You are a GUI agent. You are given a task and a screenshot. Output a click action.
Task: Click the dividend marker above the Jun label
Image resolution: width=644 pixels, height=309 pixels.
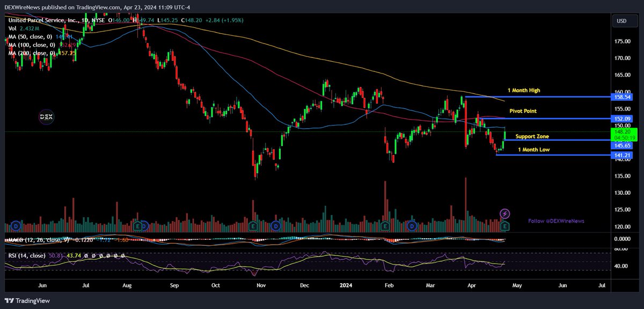15,226
